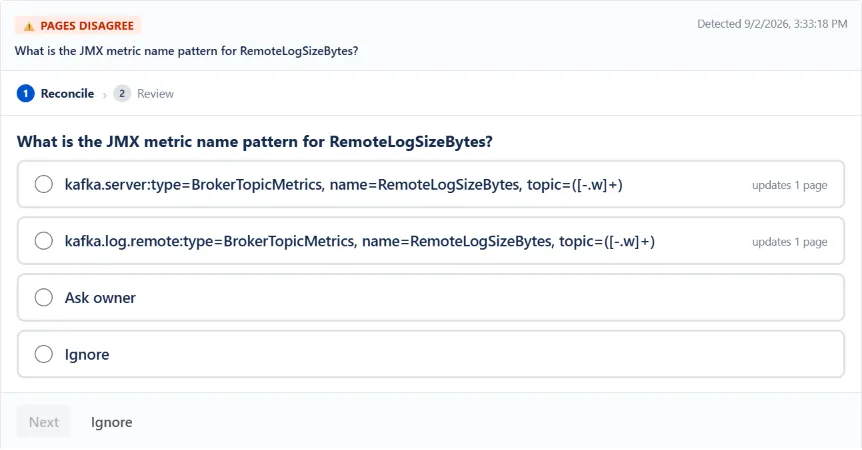This screenshot has height=450, width=862.
Task: Select the kafka.server BrokerTopicMetrics option
Action: (x=430, y=185)
